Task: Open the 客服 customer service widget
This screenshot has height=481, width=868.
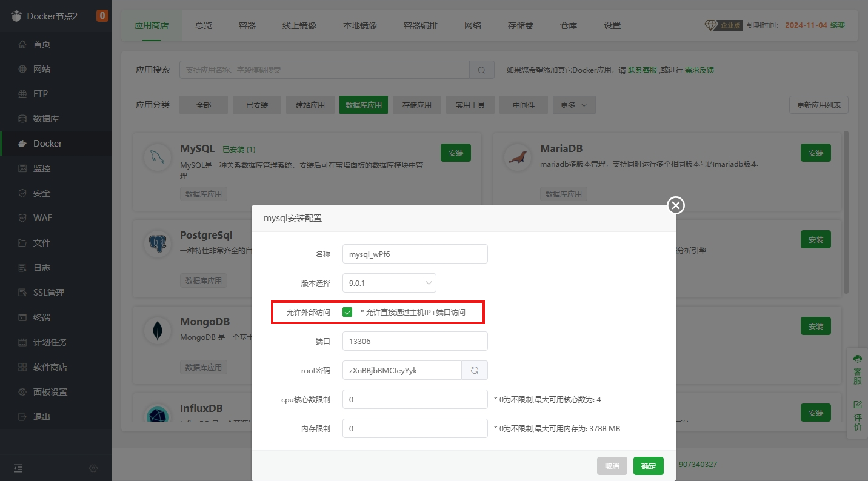Action: (x=857, y=370)
